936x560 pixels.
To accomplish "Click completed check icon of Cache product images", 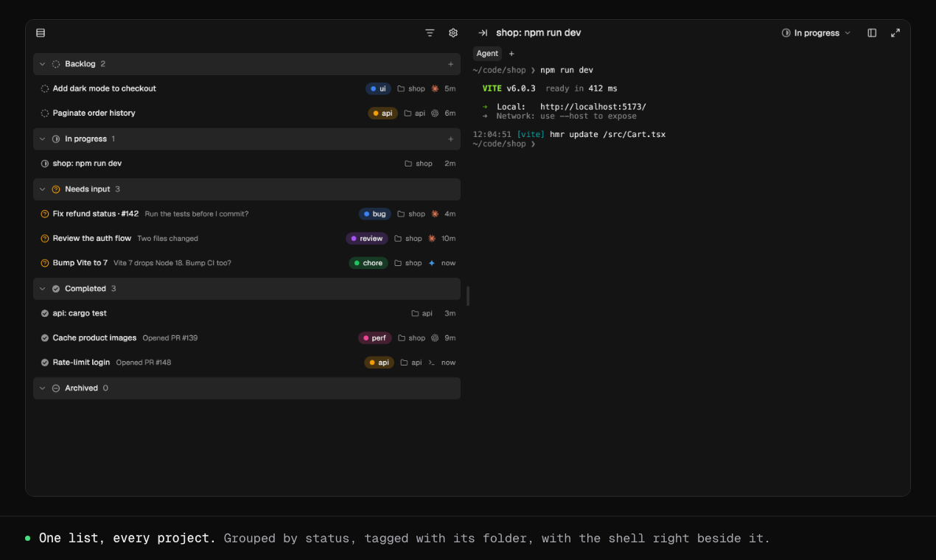I will point(45,338).
